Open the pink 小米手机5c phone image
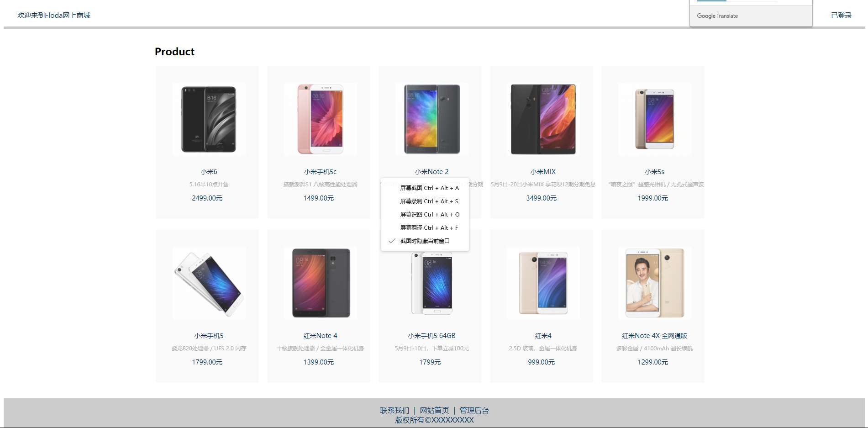 tap(320, 119)
